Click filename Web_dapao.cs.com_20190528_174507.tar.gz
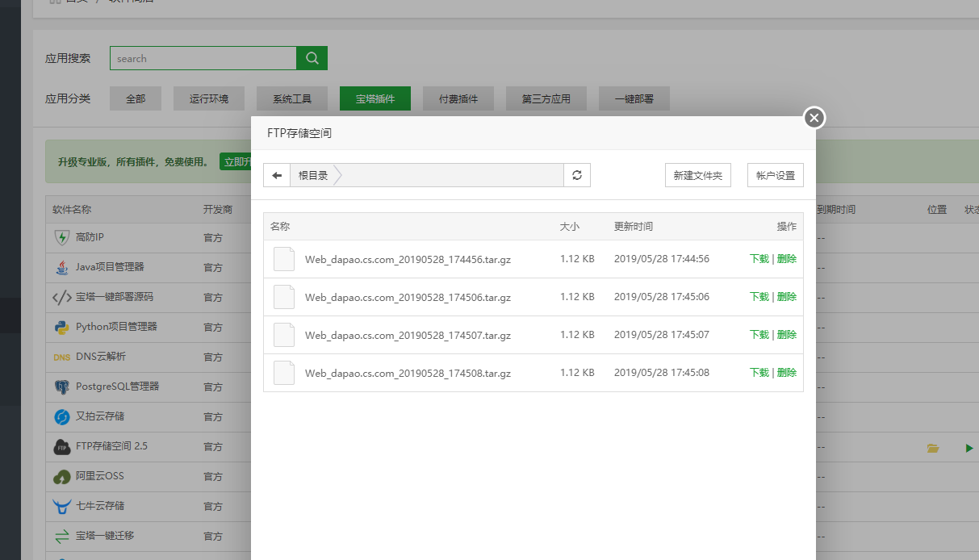This screenshot has width=979, height=560. tap(408, 336)
